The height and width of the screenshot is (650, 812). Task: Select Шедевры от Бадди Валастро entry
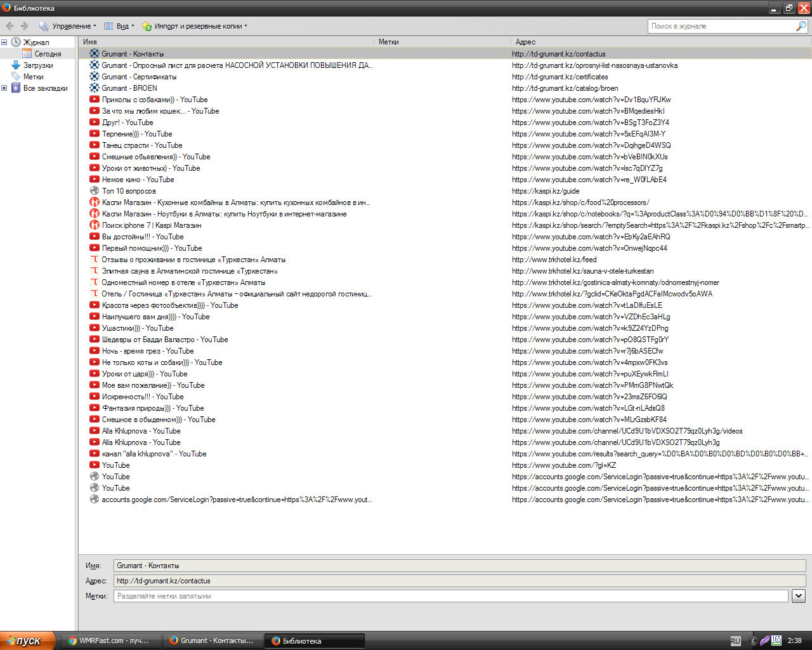(x=445, y=340)
